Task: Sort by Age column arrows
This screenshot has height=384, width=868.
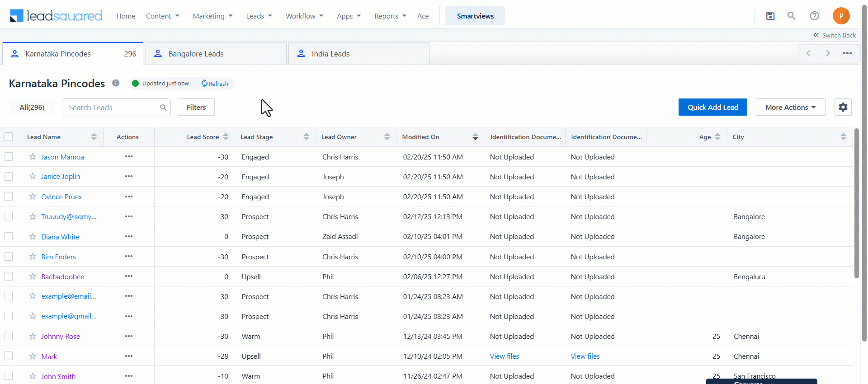Action: point(717,137)
